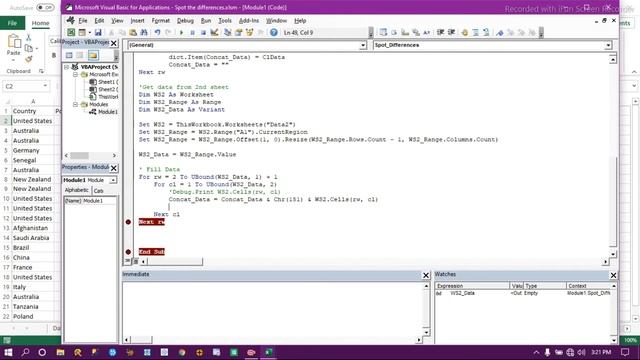The height and width of the screenshot is (360, 640).
Task: Click inside the Immediate window text area
Action: click(x=273, y=310)
